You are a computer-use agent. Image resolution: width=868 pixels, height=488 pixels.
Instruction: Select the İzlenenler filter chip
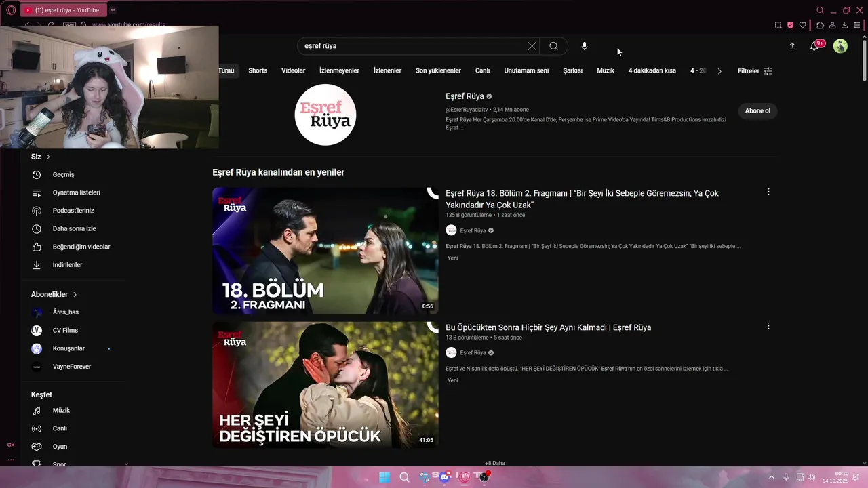387,70
